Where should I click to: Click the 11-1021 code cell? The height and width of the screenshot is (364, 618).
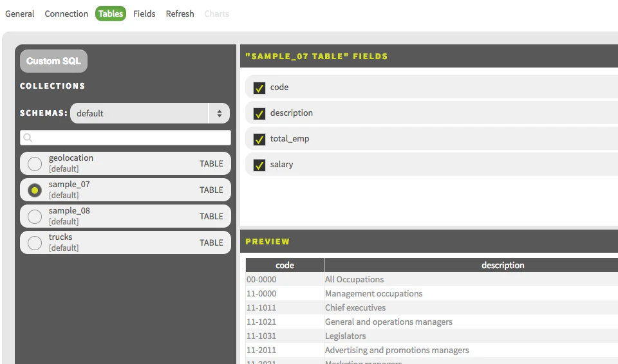[x=285, y=322]
